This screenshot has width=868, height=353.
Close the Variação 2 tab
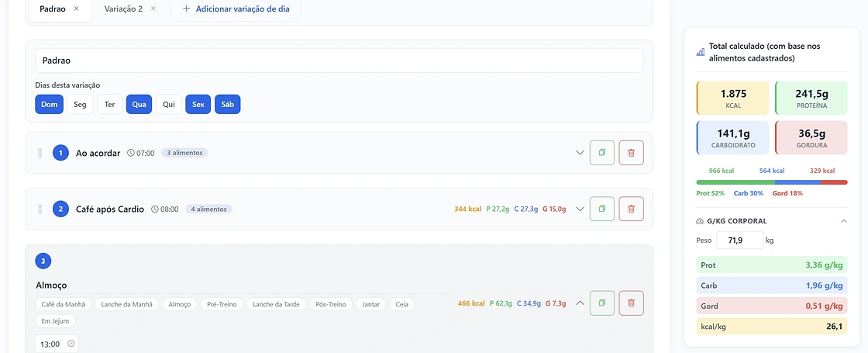pyautogui.click(x=153, y=9)
